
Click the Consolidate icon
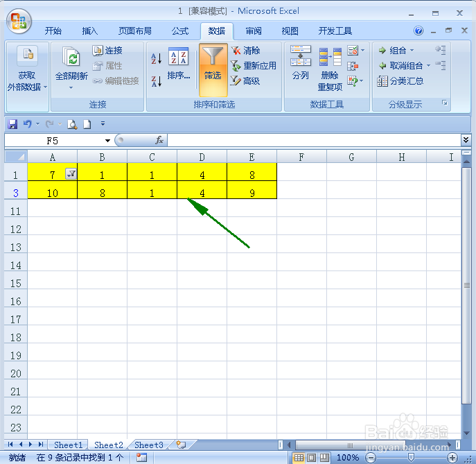(353, 66)
